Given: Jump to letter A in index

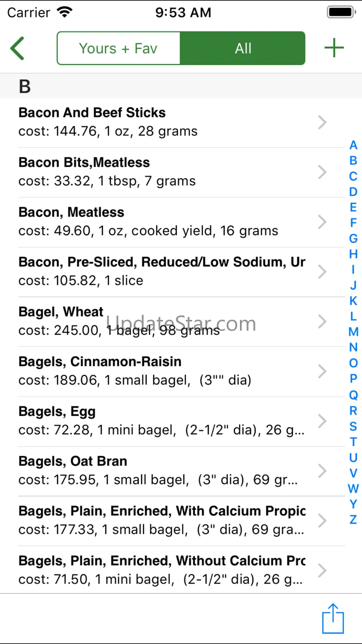Looking at the screenshot, I should (353, 145).
